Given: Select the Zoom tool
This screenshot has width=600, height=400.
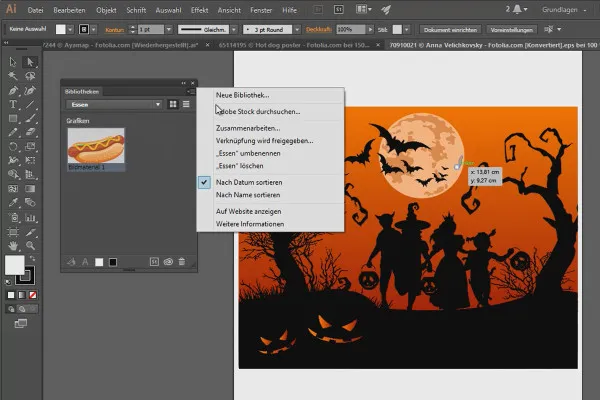Looking at the screenshot, I should [x=30, y=245].
